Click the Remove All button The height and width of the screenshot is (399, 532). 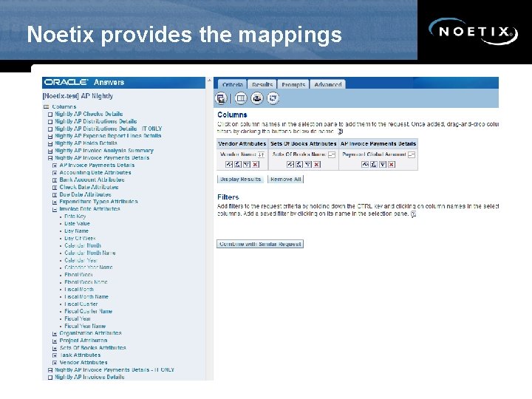[286, 179]
